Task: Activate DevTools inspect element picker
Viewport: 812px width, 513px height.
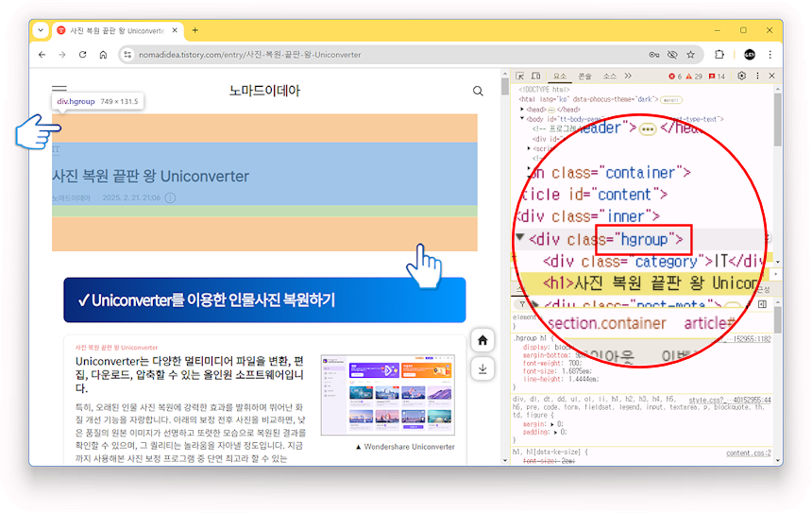Action: (520, 77)
